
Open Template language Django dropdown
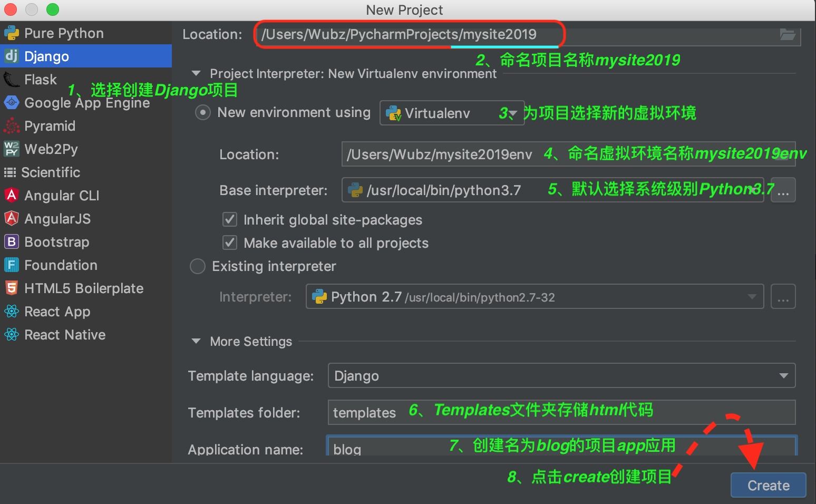pyautogui.click(x=561, y=375)
